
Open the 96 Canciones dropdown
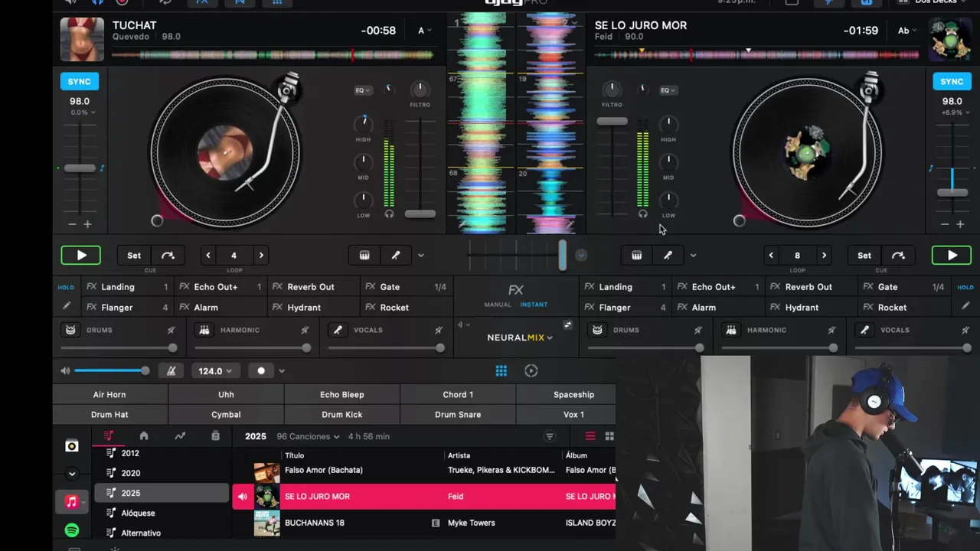point(308,436)
